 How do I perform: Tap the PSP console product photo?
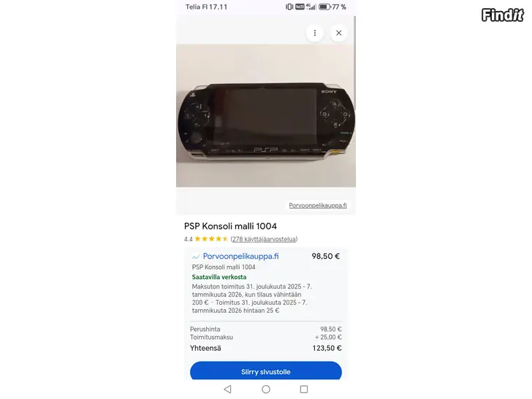coord(266,115)
